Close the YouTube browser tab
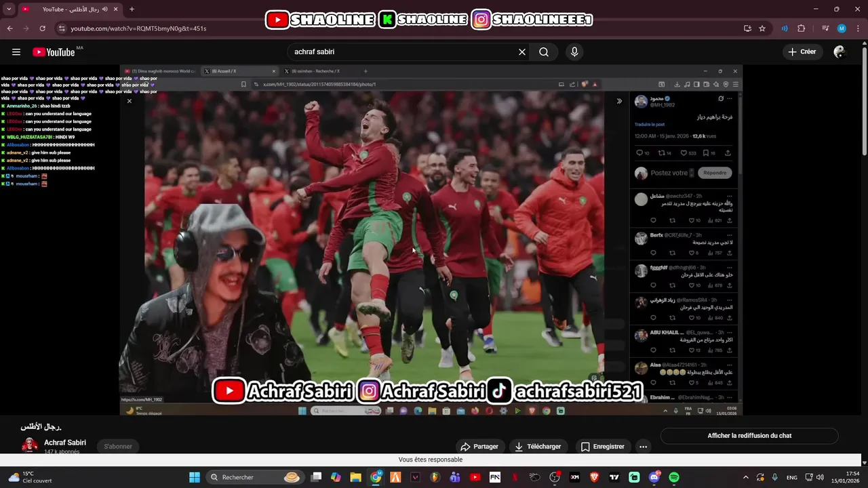 pos(115,9)
